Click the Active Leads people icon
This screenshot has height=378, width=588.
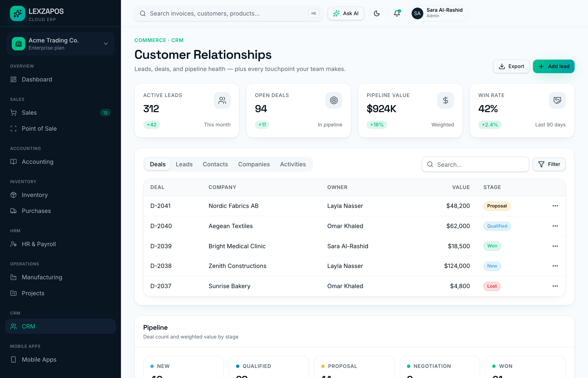222,100
